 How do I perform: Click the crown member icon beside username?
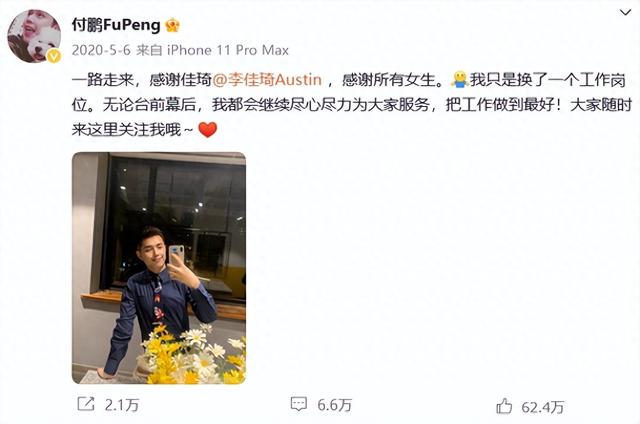[173, 26]
